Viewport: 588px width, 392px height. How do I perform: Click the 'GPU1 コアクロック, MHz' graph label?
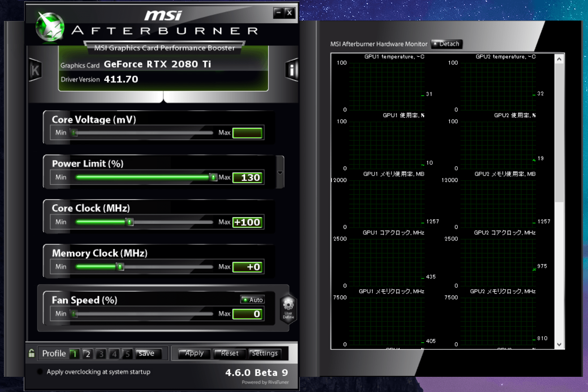pos(393,232)
